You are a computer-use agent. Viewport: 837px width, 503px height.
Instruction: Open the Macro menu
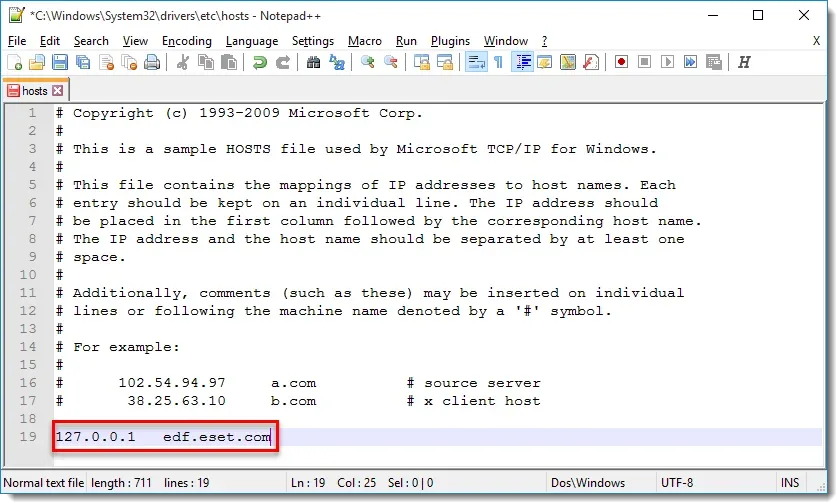(x=365, y=41)
